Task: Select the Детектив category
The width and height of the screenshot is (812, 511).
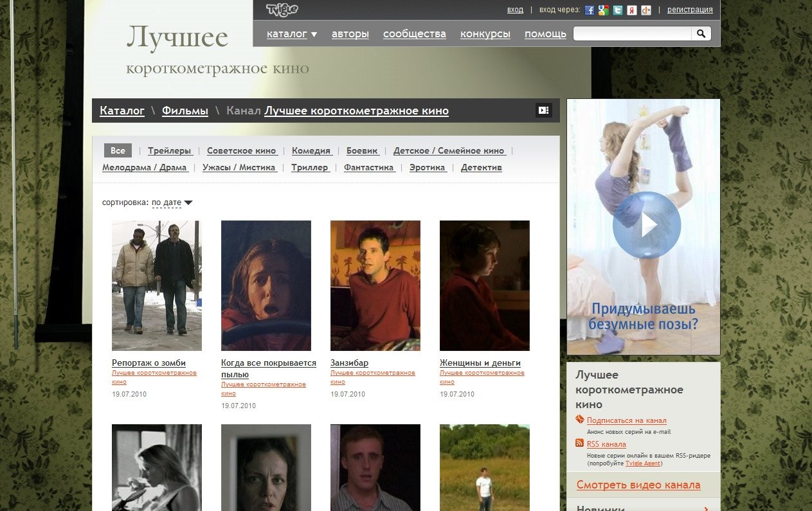Action: (482, 167)
